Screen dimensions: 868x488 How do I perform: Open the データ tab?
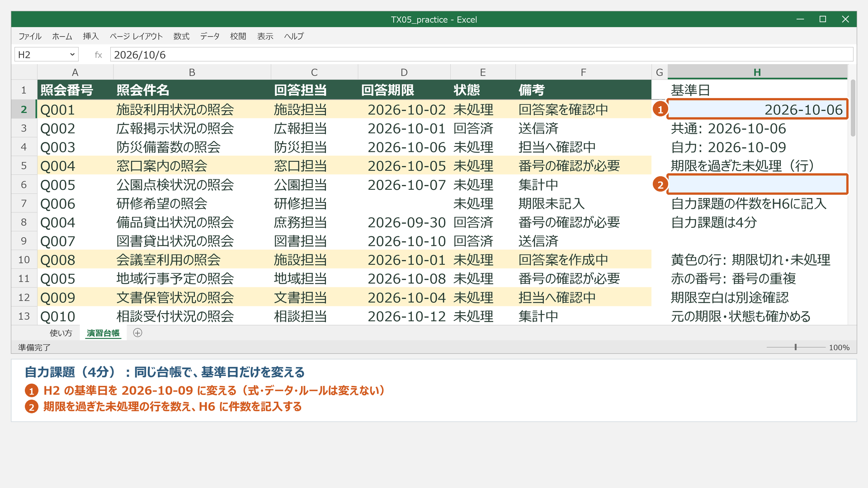[210, 36]
